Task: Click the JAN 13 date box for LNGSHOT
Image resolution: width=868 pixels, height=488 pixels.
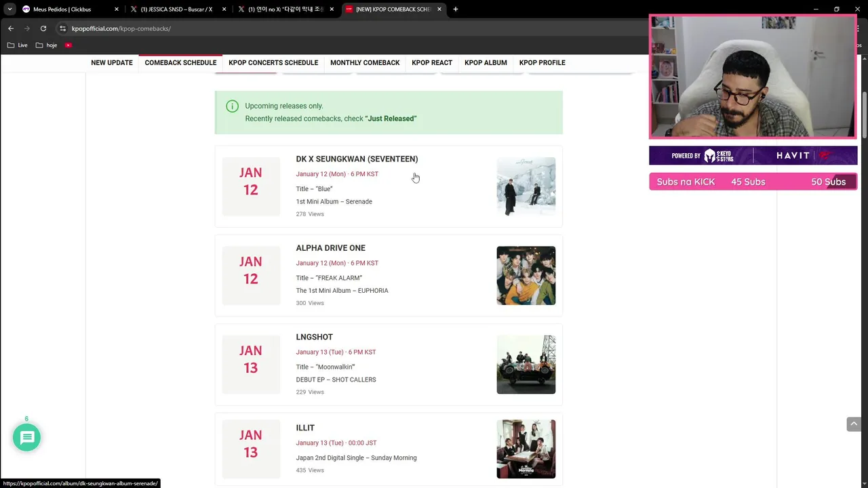Action: (251, 364)
